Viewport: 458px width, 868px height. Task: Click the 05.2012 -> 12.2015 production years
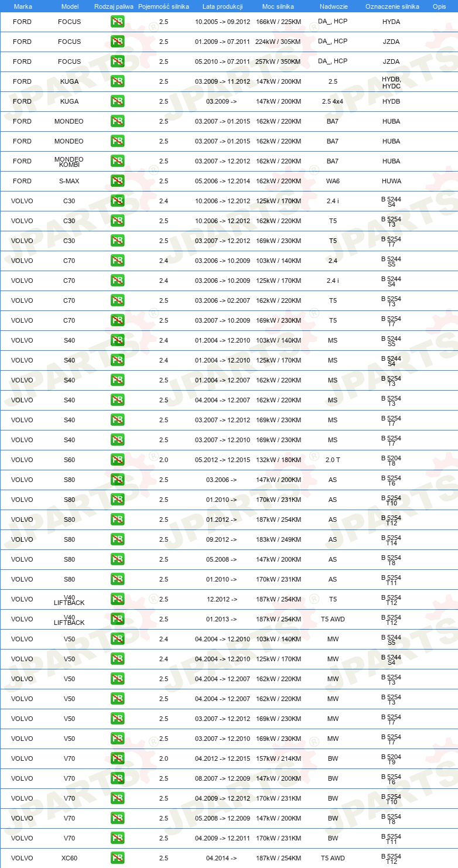223,460
